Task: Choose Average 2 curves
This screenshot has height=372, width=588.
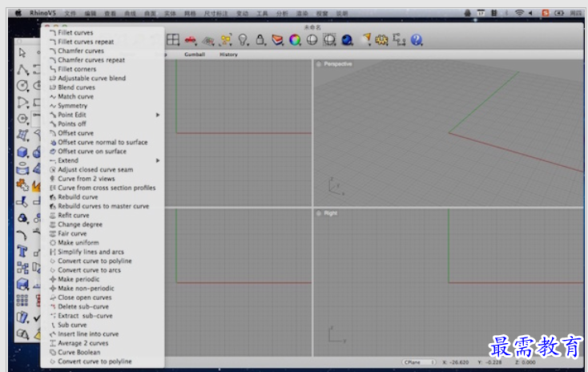Action: [83, 343]
